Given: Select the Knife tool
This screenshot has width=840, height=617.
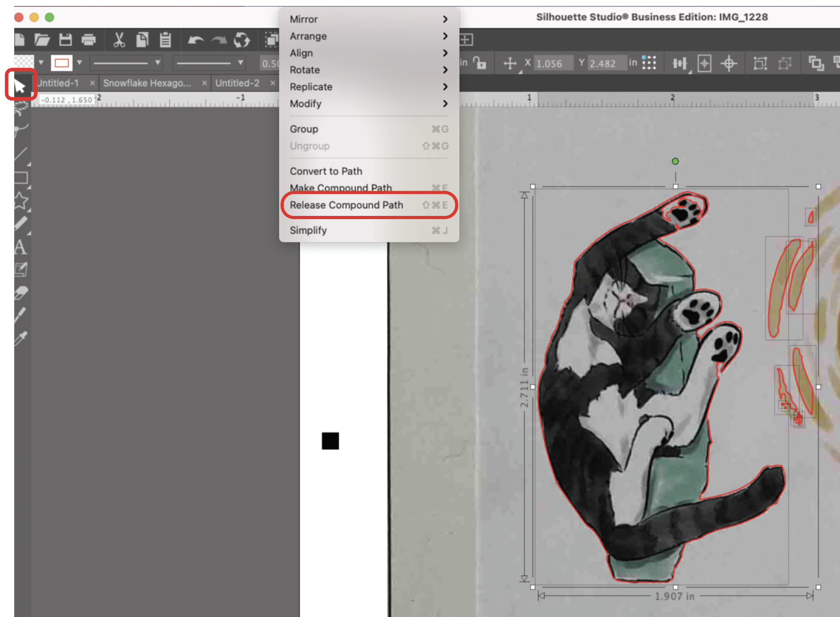Looking at the screenshot, I should pyautogui.click(x=20, y=315).
